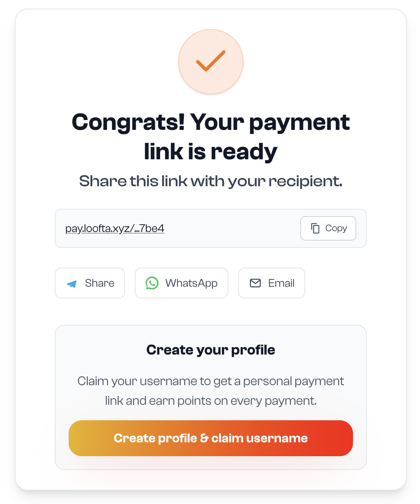This screenshot has width=420, height=504.
Task: Click the envelope mail icon
Action: click(x=255, y=283)
